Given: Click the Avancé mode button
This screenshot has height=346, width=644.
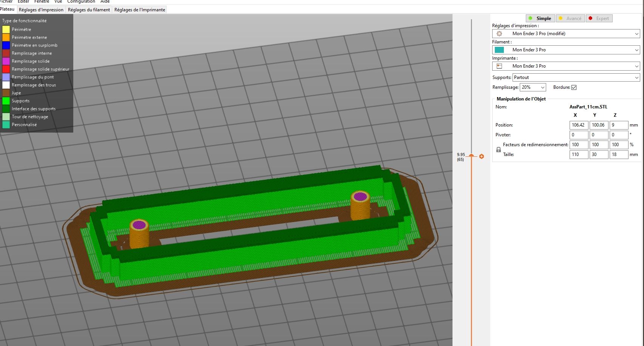Looking at the screenshot, I should [570, 18].
